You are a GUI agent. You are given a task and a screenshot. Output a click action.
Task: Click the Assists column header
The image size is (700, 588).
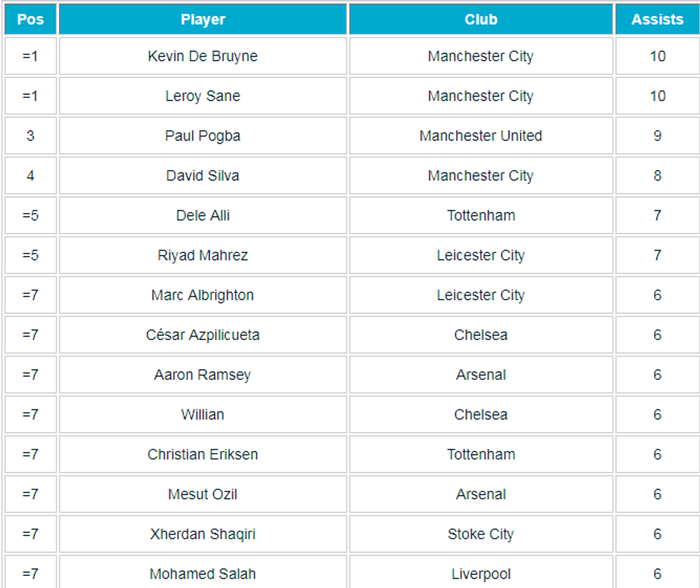point(657,19)
